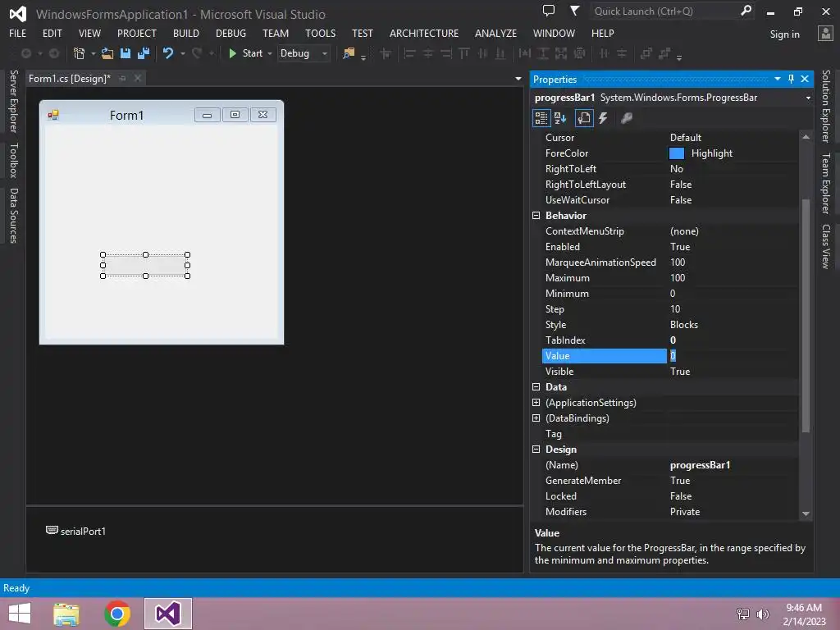840x630 pixels.
Task: Sort properties alphabetically
Action: click(560, 118)
